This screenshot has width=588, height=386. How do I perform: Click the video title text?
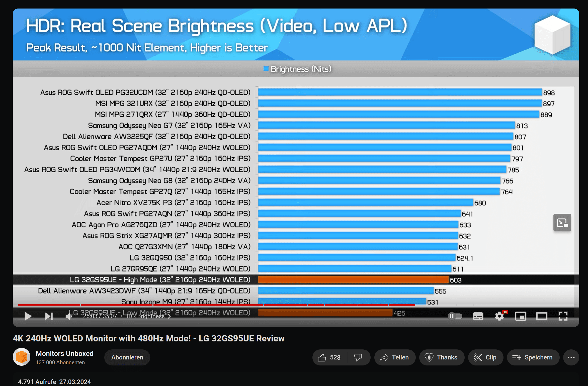[149, 338]
